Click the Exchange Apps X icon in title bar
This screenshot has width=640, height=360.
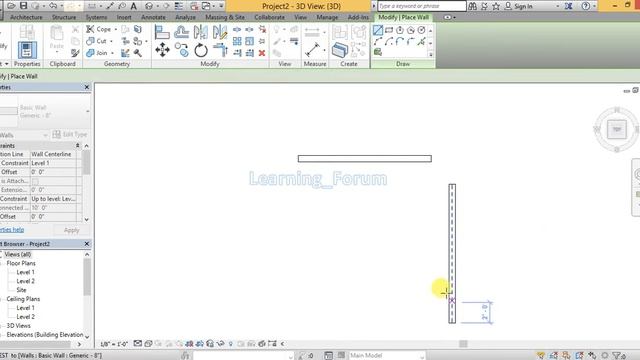[569, 6]
